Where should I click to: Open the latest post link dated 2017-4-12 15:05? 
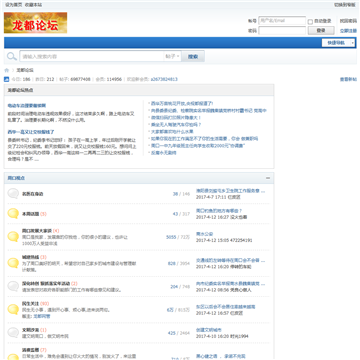click(204, 234)
